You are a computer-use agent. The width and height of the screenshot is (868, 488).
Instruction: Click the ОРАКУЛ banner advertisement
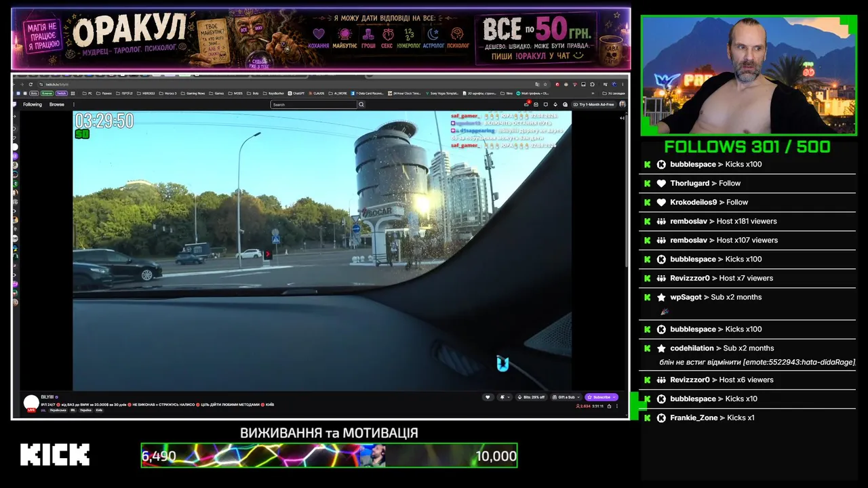click(x=321, y=39)
